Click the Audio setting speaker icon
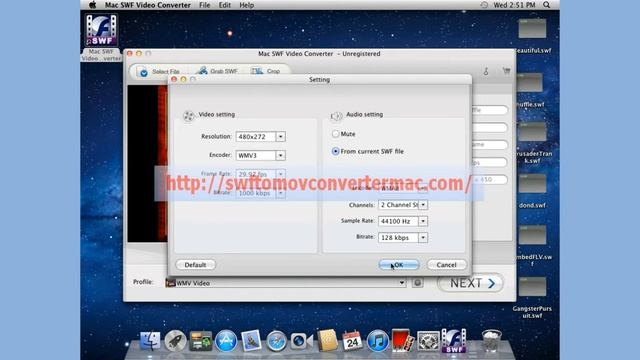 point(336,116)
